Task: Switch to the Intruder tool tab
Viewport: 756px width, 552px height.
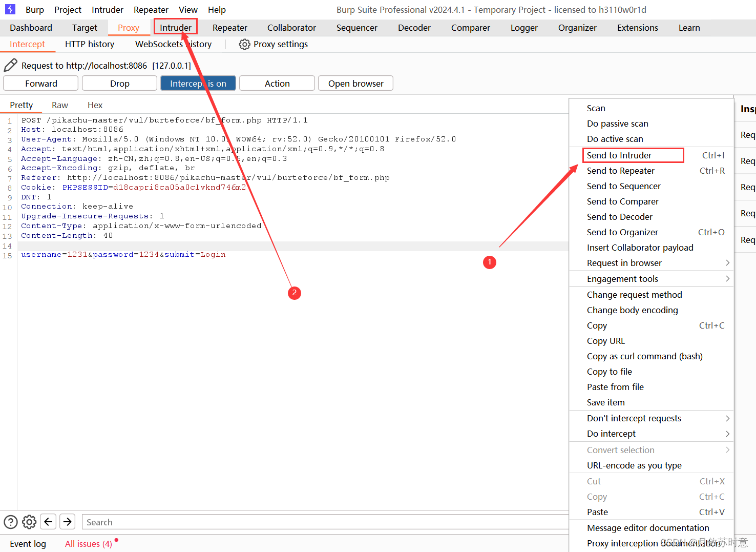Action: [x=176, y=28]
